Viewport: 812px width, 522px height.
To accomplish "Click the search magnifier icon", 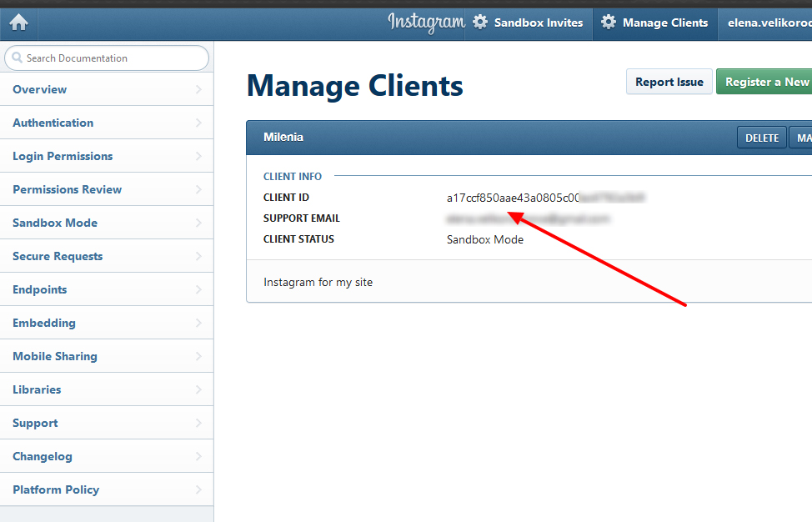I will tap(17, 58).
